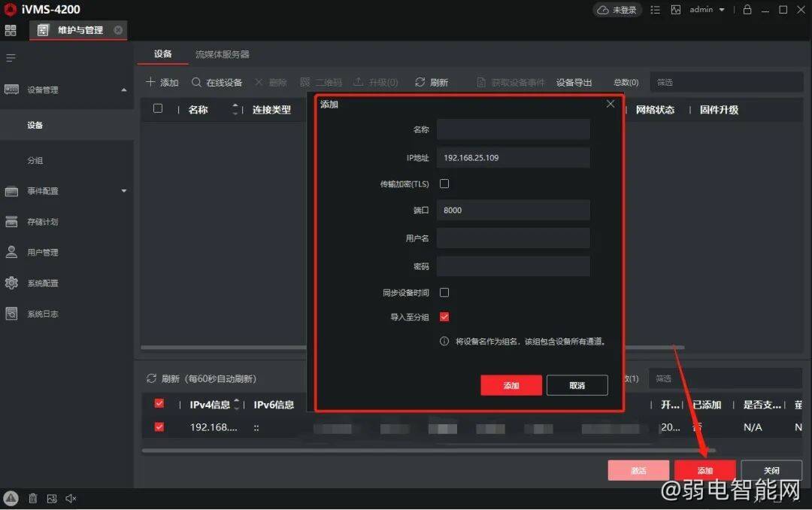
Task: Click the bottom 添加 button in online devices
Action: point(704,471)
